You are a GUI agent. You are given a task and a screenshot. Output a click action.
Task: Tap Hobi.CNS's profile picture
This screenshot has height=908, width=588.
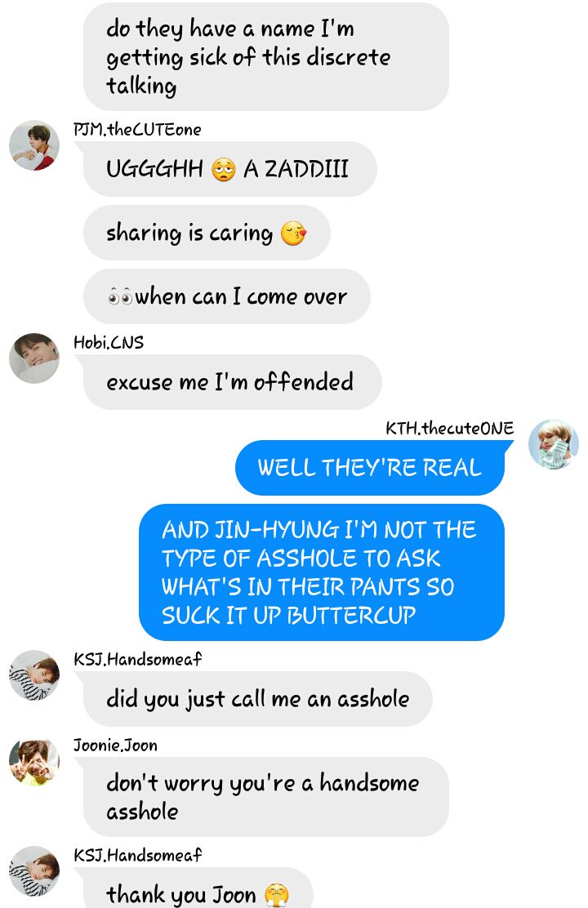click(x=34, y=358)
